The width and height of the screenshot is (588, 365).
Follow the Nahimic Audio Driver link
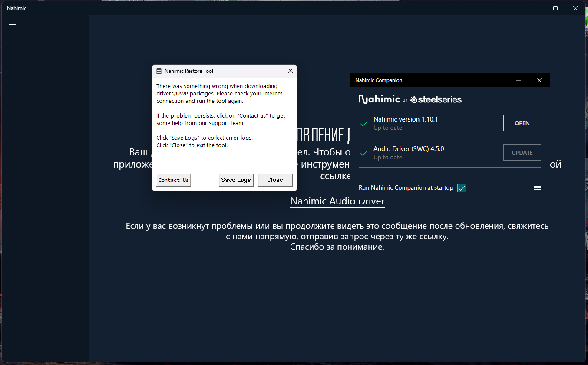337,201
